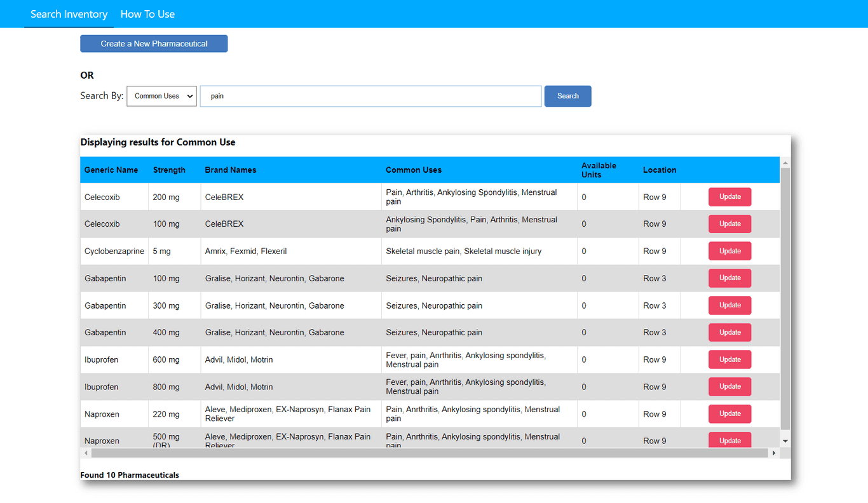868x503 pixels.
Task: Click the Ibuprofen 600 mg Row 9 location
Action: point(660,360)
